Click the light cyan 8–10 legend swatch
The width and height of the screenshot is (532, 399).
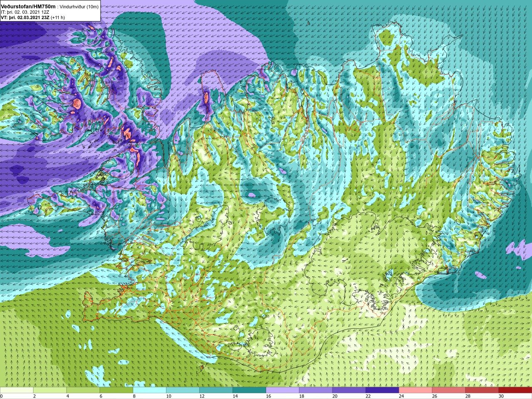pos(150,390)
